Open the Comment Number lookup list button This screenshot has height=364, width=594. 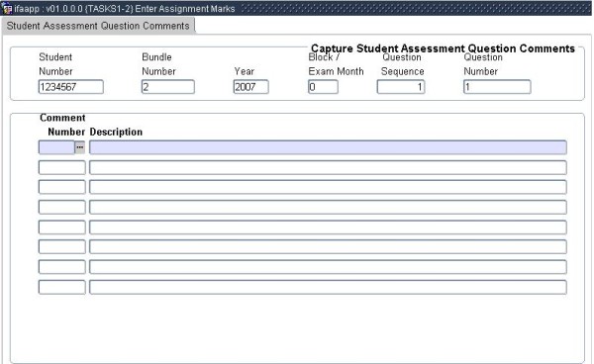(80, 147)
